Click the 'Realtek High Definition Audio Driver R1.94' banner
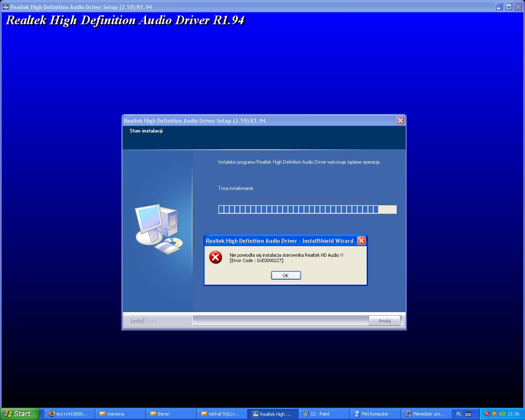Screen dimensions: 525x420 [x=126, y=21]
